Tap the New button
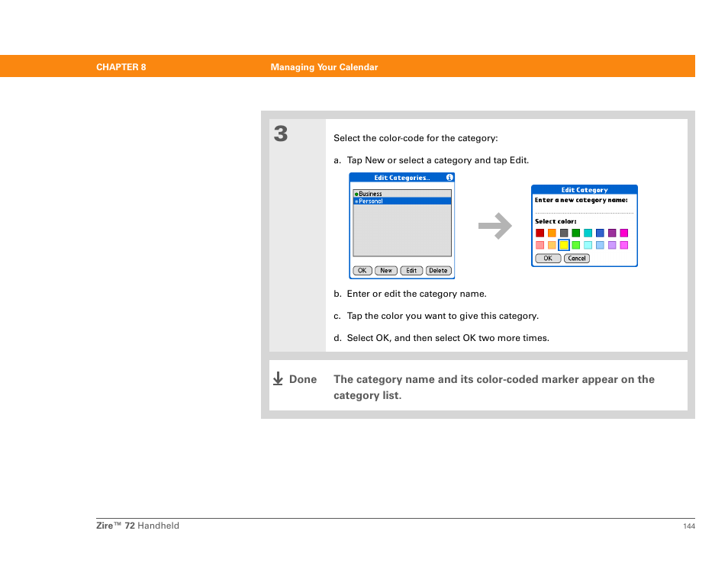 pyautogui.click(x=386, y=271)
